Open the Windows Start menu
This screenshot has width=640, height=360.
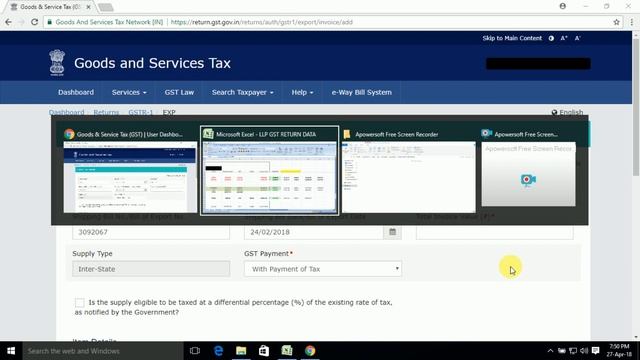[x=11, y=351]
